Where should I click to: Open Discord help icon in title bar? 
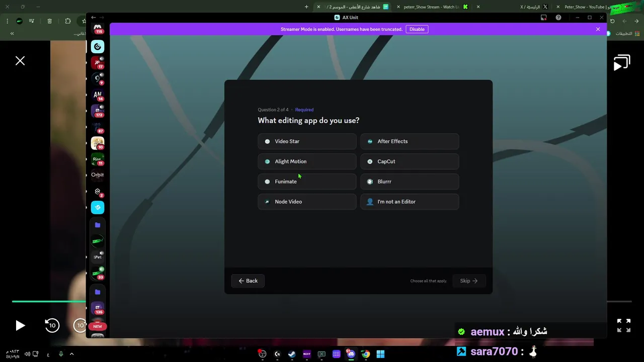point(558,18)
